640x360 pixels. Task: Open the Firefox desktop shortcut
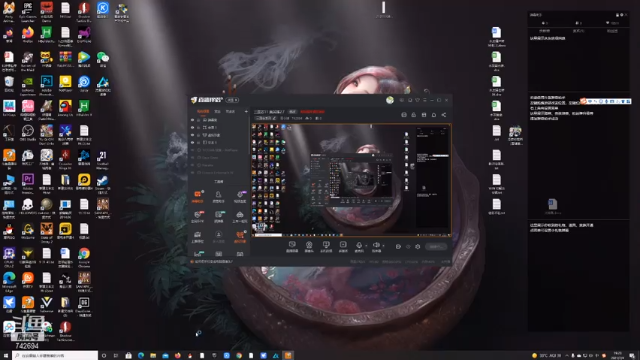pos(28,35)
